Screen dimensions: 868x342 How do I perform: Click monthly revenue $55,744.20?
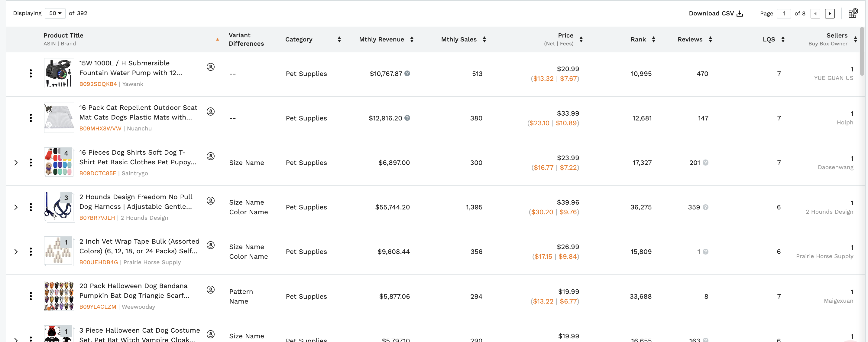[x=393, y=207]
